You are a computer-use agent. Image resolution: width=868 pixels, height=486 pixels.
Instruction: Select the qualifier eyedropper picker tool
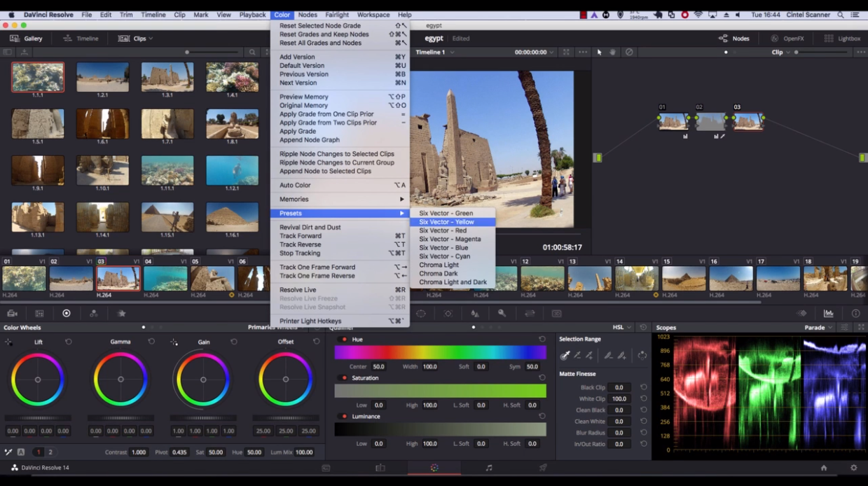(565, 356)
